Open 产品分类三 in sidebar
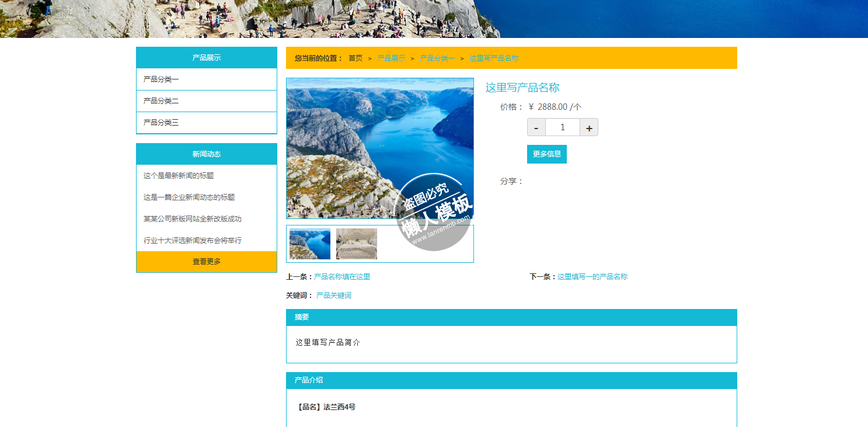The height and width of the screenshot is (427, 868). click(x=161, y=123)
